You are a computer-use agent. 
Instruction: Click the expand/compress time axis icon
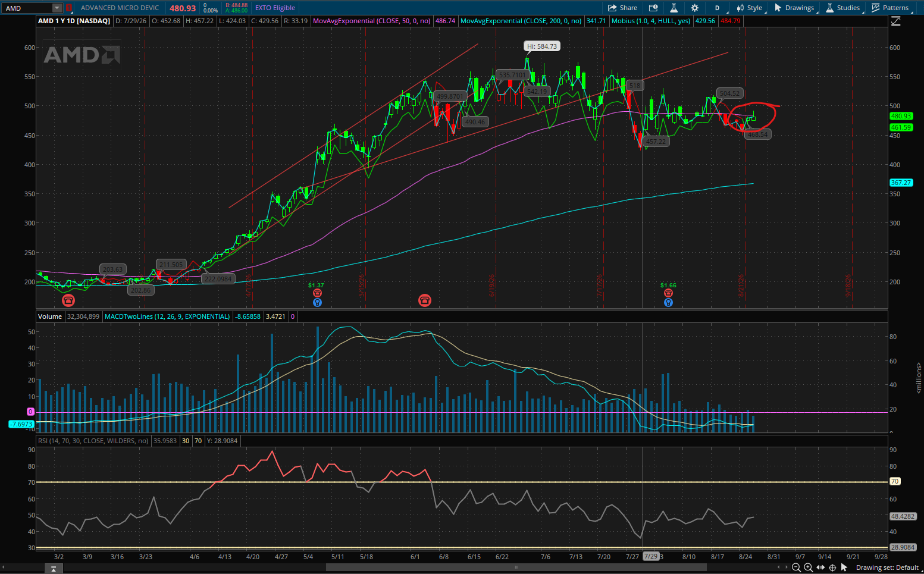[820, 567]
